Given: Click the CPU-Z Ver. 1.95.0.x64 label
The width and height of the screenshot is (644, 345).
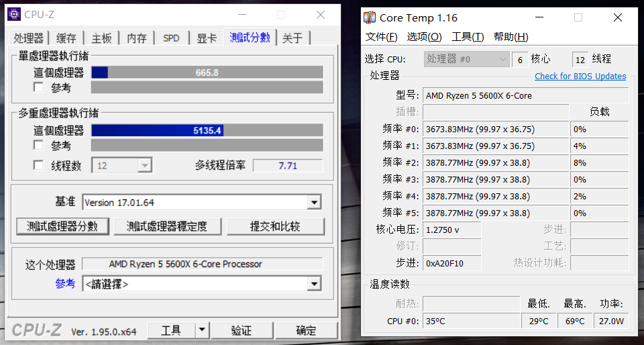Looking at the screenshot, I should point(103,332).
